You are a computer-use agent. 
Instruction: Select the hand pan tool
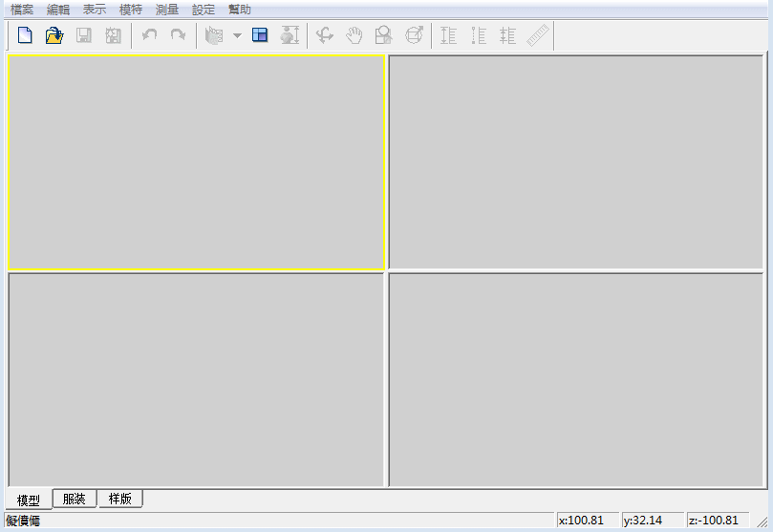(x=354, y=36)
